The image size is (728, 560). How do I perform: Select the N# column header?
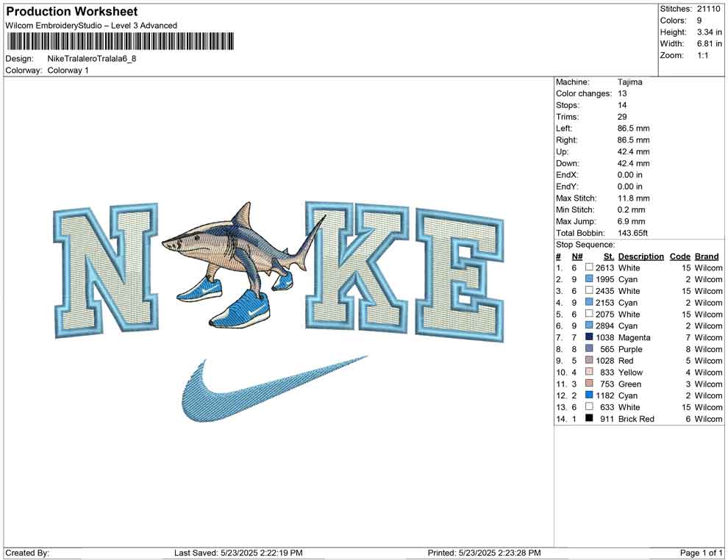[577, 256]
